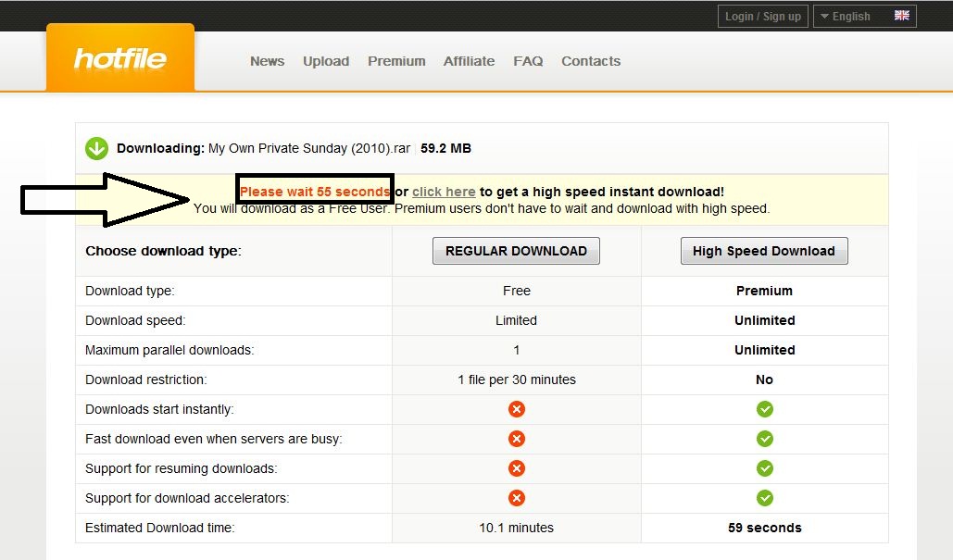The height and width of the screenshot is (560, 953).
Task: Click the 'Limited' download speed cell
Action: click(516, 320)
